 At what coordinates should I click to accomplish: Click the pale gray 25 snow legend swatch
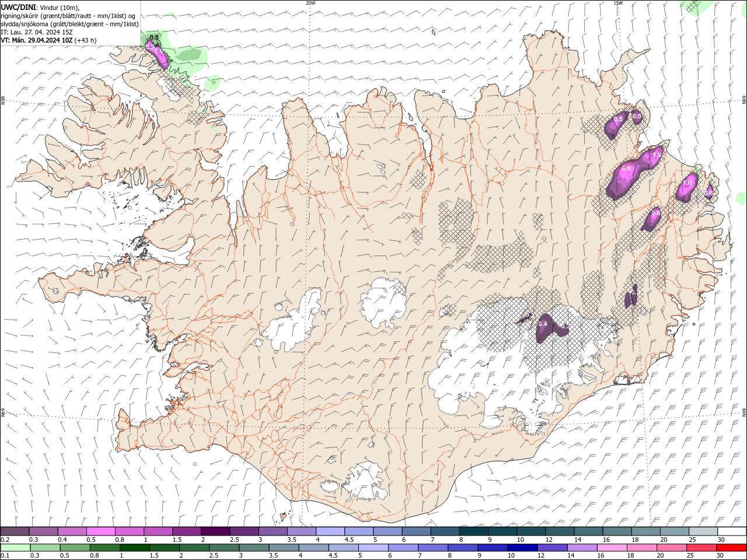[703, 531]
